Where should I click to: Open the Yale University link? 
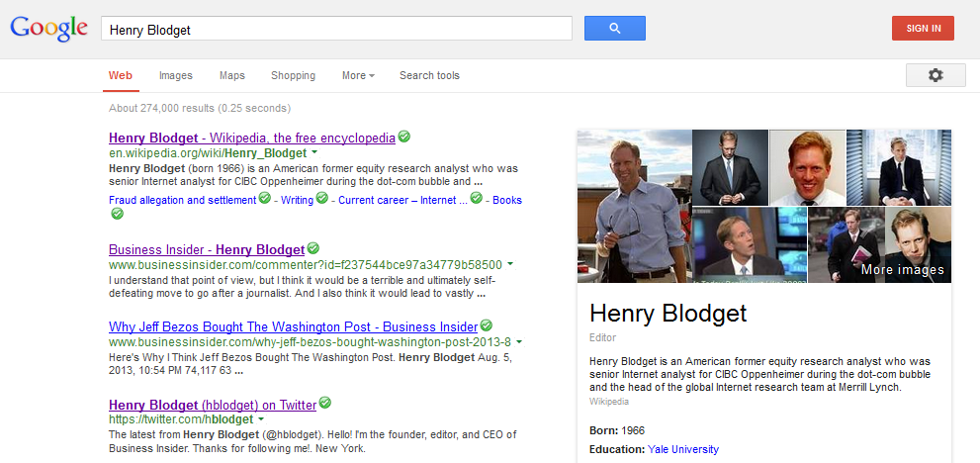682,449
